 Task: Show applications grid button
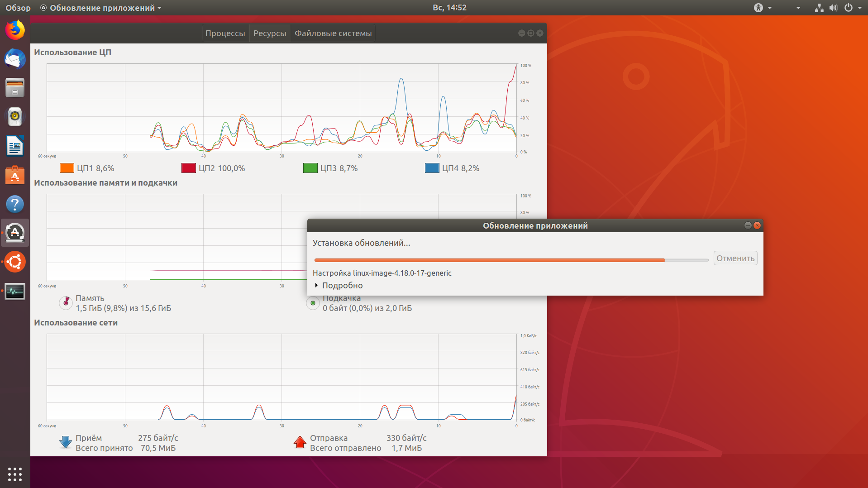click(15, 474)
